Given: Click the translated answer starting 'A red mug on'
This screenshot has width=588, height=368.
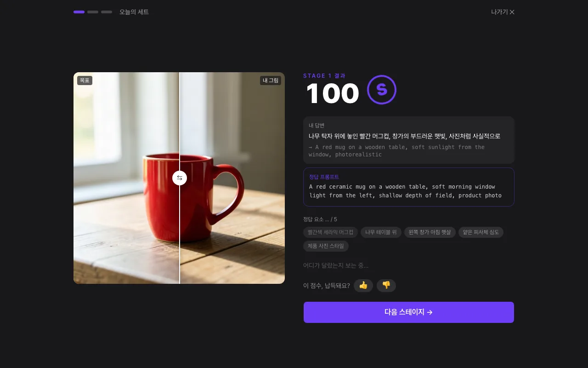Looking at the screenshot, I should coord(396,151).
